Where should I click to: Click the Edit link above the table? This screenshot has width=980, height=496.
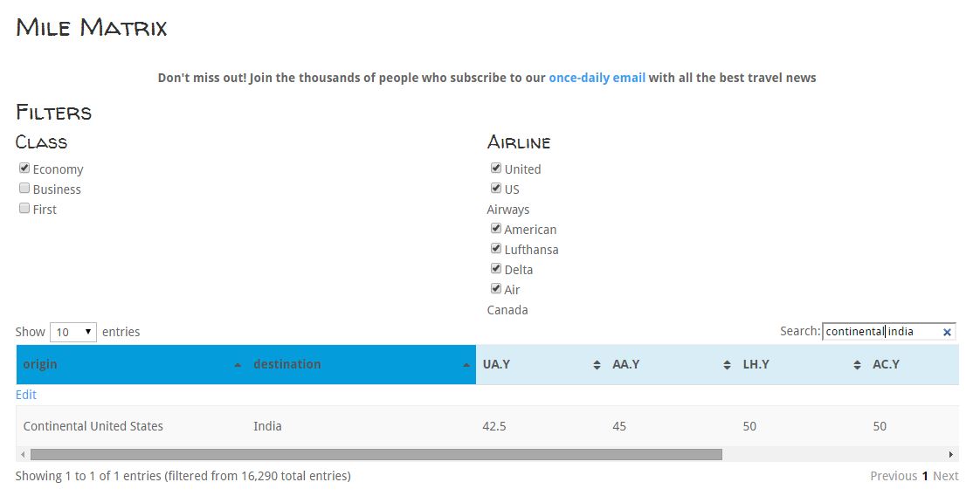tap(26, 395)
